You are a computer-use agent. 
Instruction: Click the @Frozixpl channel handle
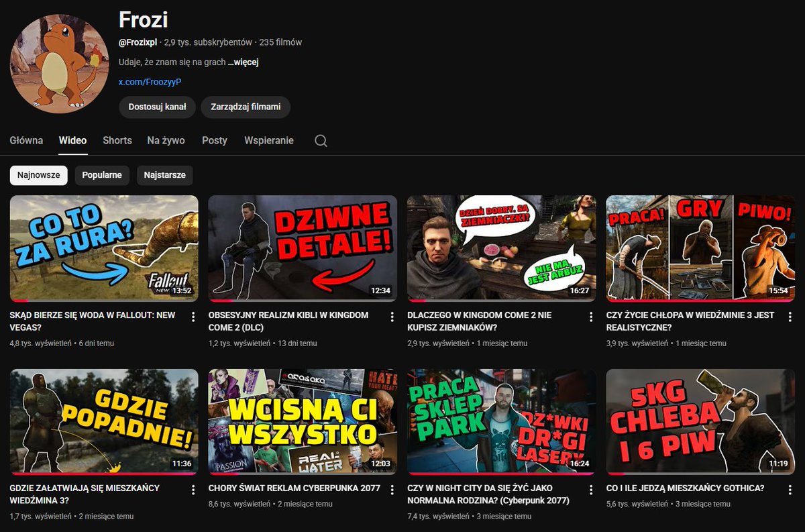click(x=138, y=42)
